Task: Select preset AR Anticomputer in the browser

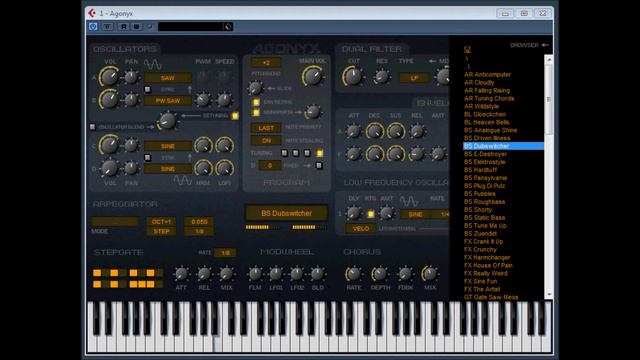Action: 487,75
